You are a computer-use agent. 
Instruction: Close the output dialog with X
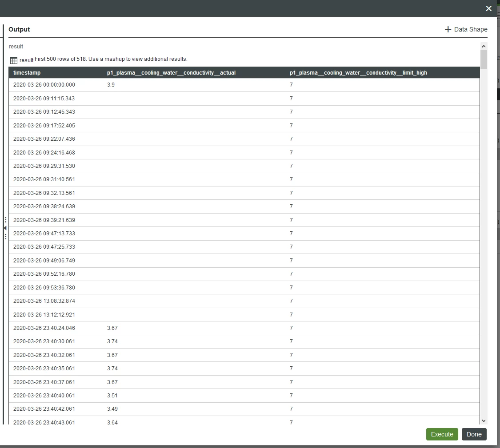(488, 8)
